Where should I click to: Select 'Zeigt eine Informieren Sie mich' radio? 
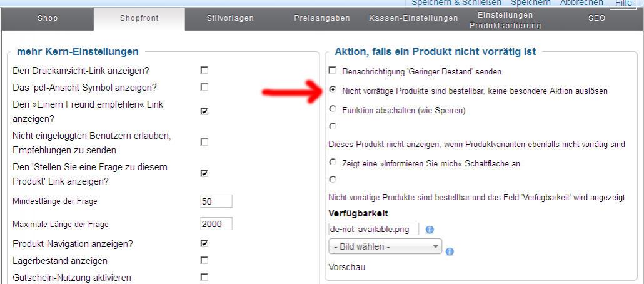(x=333, y=163)
